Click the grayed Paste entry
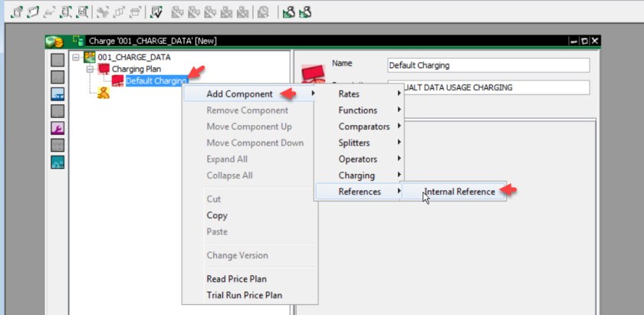This screenshot has width=644, height=315. [x=249, y=231]
